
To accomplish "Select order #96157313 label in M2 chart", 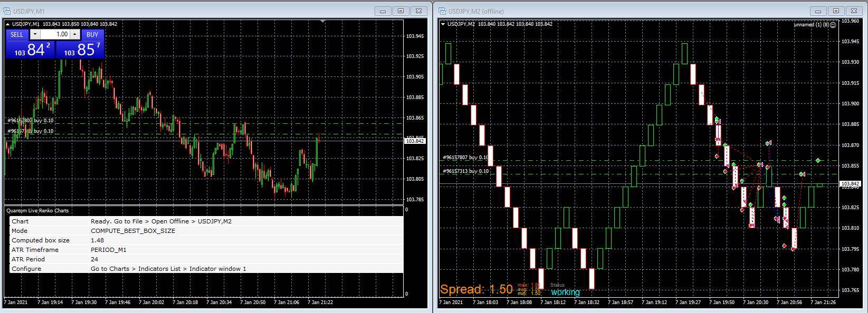I will tap(465, 171).
